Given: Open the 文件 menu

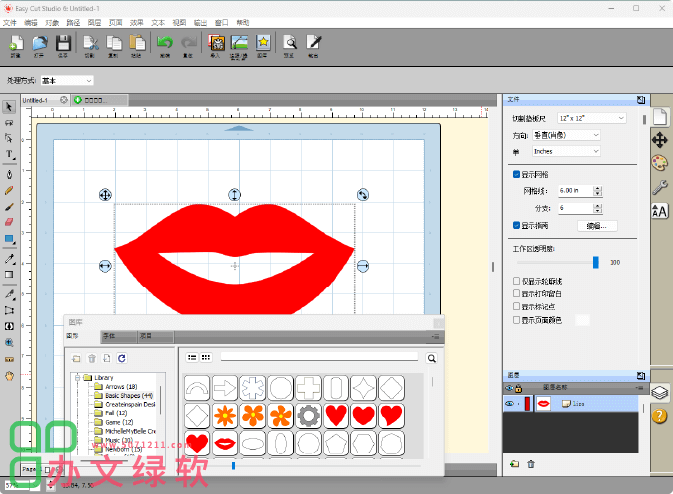Looking at the screenshot, I should pyautogui.click(x=10, y=23).
